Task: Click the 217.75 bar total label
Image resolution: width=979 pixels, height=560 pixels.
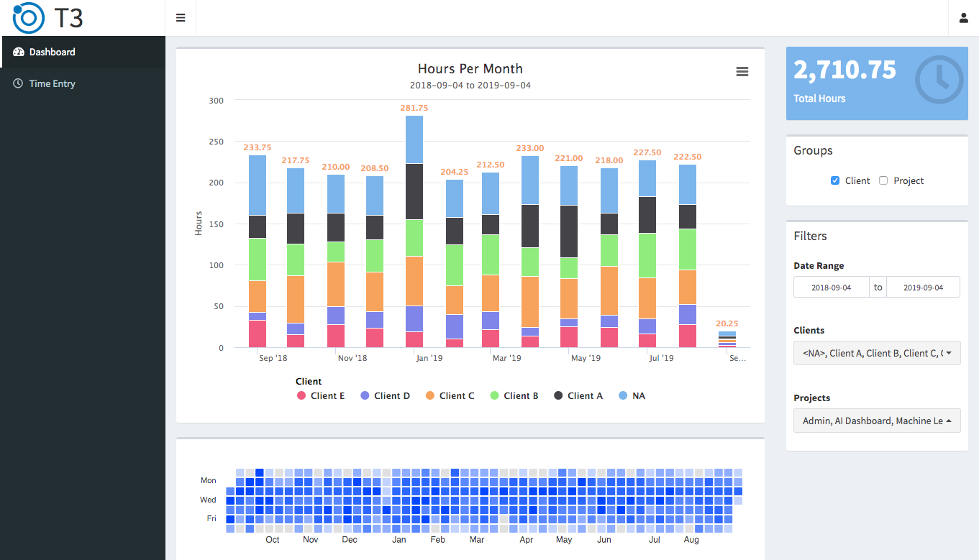Action: click(296, 160)
